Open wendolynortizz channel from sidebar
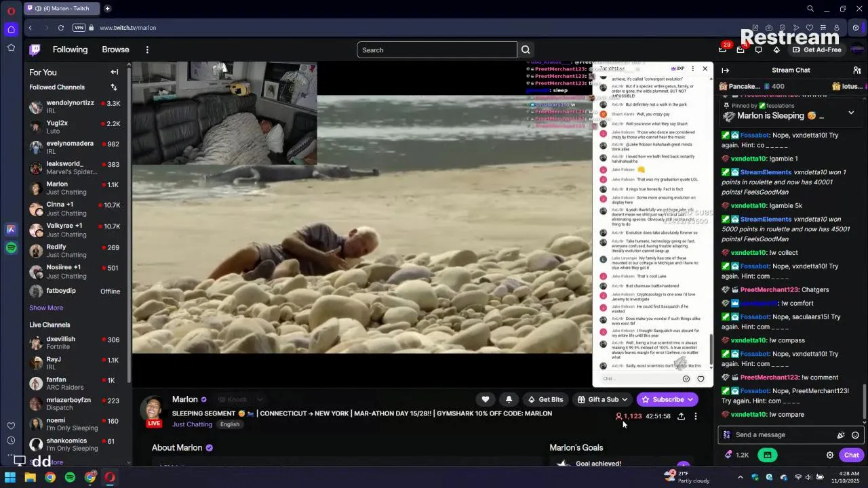The width and height of the screenshot is (868, 488). 75,106
